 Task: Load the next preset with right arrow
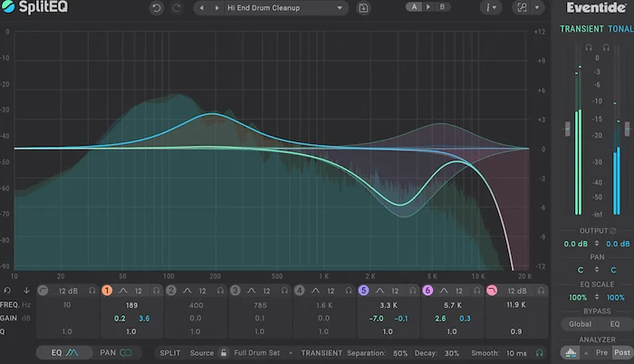click(x=216, y=7)
